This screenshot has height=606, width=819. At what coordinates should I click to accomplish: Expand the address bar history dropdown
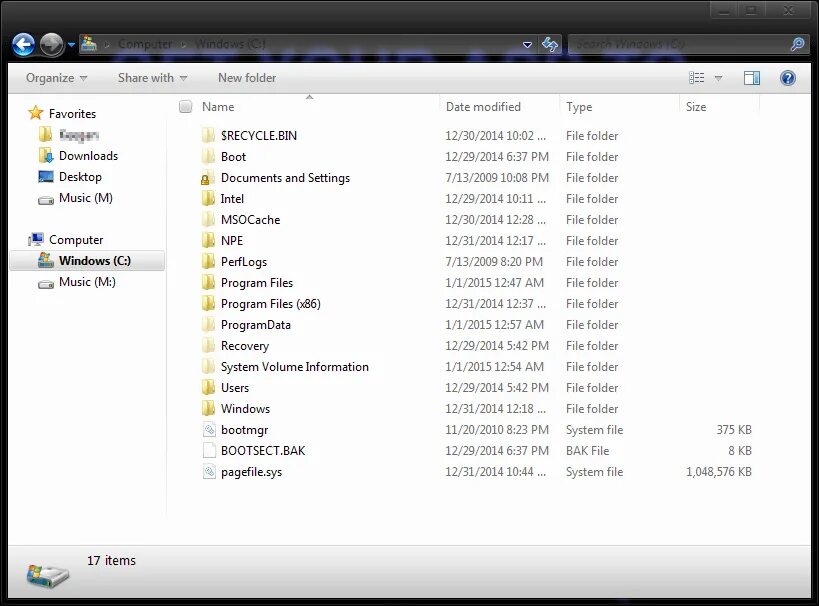click(x=528, y=45)
